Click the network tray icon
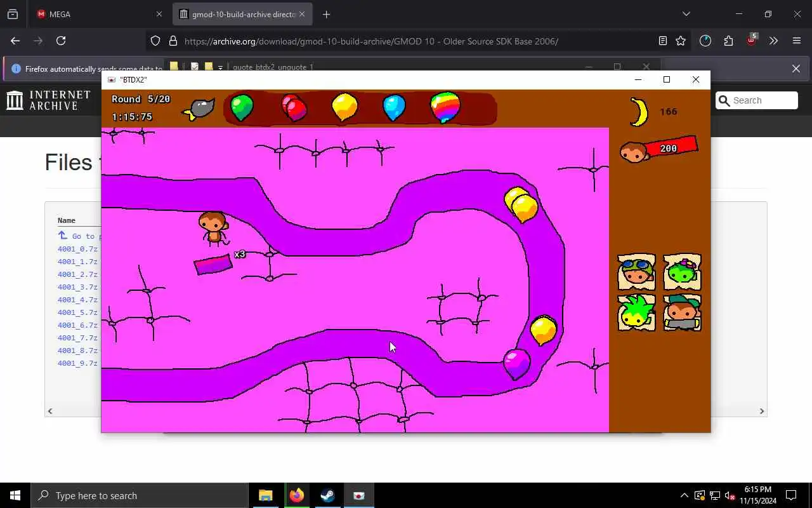The width and height of the screenshot is (812, 508). (714, 495)
